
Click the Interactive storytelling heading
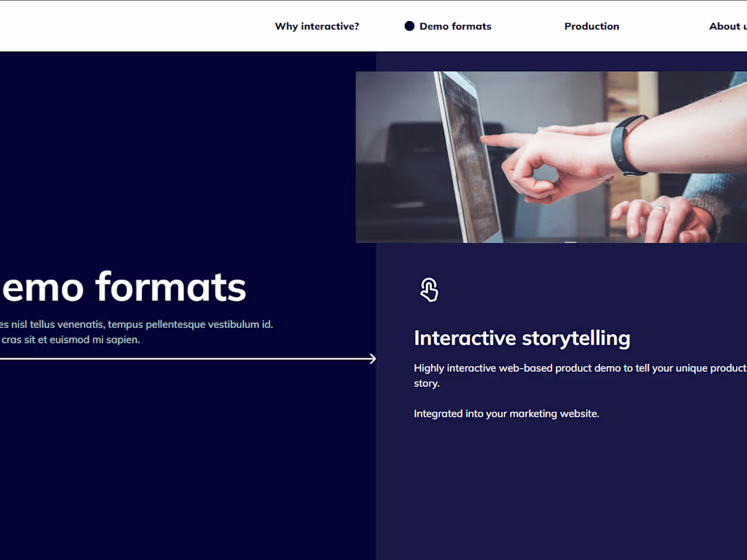[x=522, y=337]
